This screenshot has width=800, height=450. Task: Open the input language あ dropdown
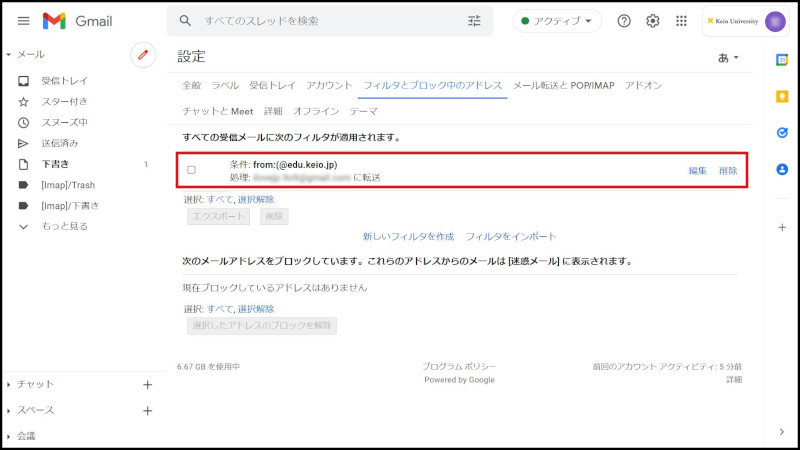coord(729,58)
